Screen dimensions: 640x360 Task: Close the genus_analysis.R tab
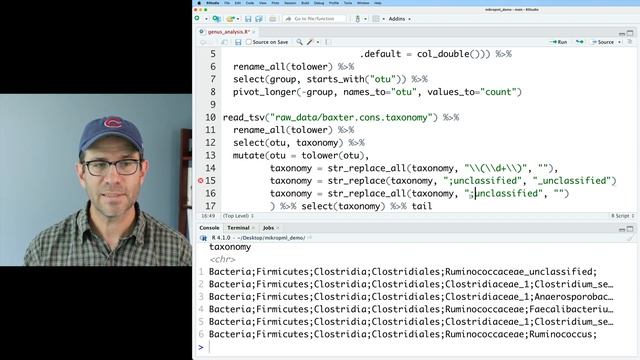253,32
